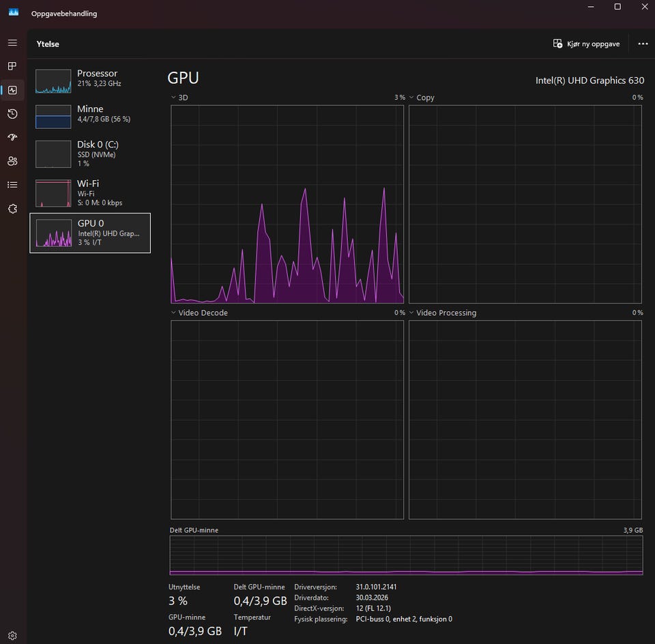
Task: Click the 3,9 GB memory graph maximum label
Action: 633,530
